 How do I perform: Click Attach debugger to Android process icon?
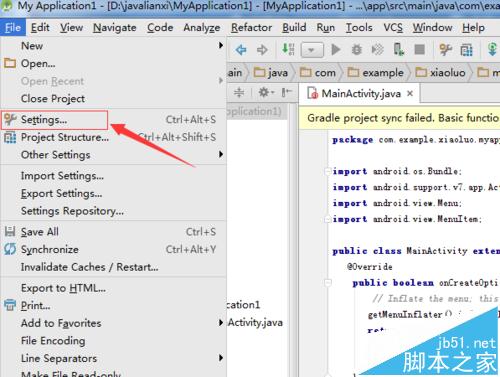[x=399, y=50]
